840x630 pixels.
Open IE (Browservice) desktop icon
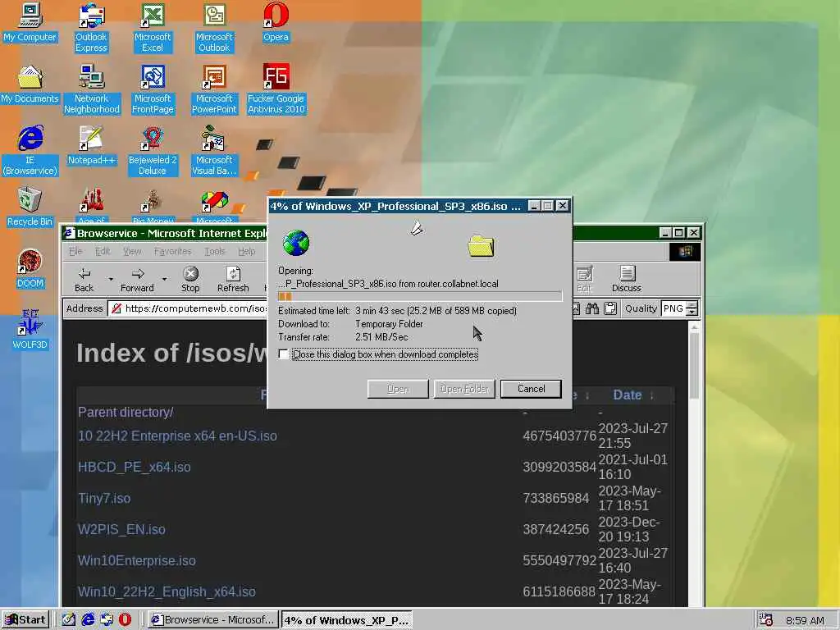click(x=30, y=151)
